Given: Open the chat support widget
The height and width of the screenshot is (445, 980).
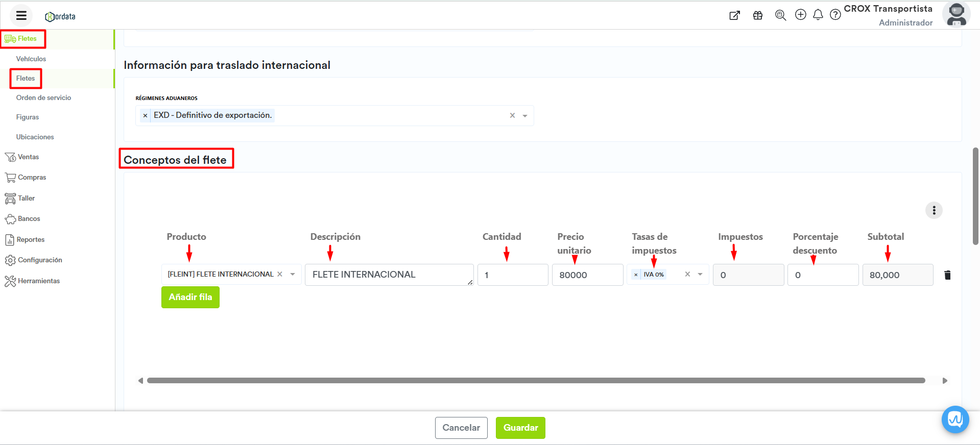Looking at the screenshot, I should pyautogui.click(x=955, y=419).
